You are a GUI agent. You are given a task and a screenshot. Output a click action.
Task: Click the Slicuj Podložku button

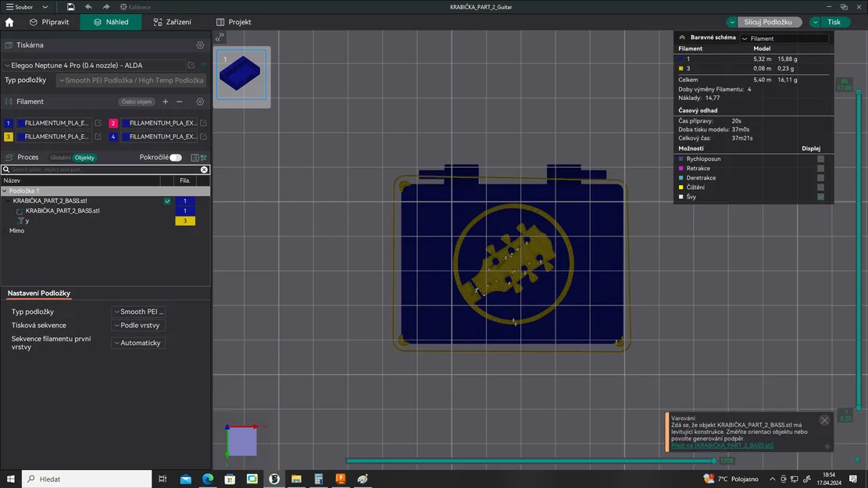pyautogui.click(x=770, y=22)
